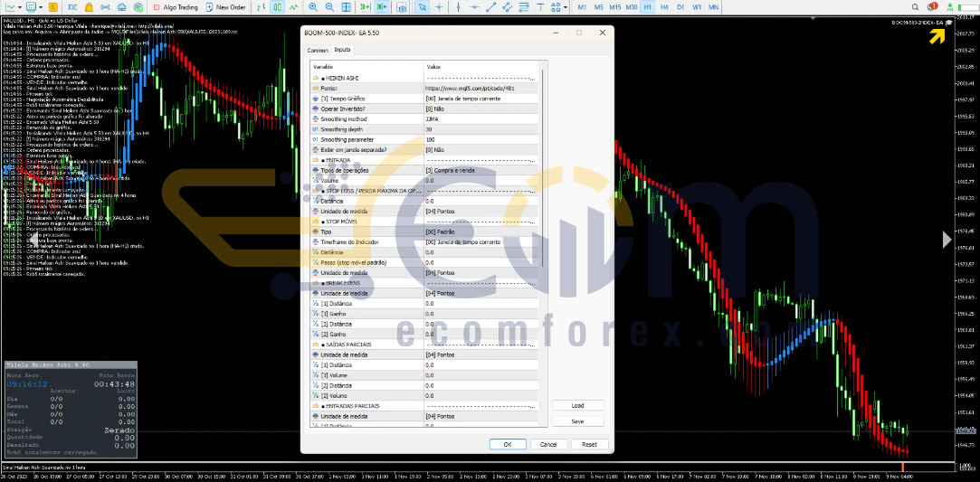The image size is (980, 482).
Task: Select the SAÍDAS PARCIAIS section row
Action: pyautogui.click(x=424, y=344)
